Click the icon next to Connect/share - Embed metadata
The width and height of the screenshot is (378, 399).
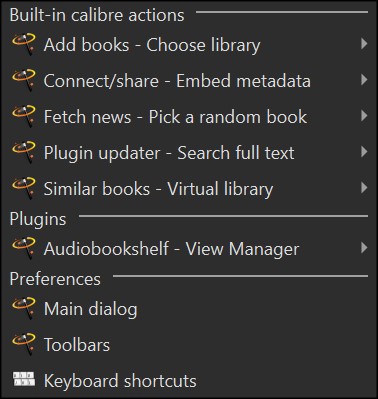pyautogui.click(x=24, y=80)
